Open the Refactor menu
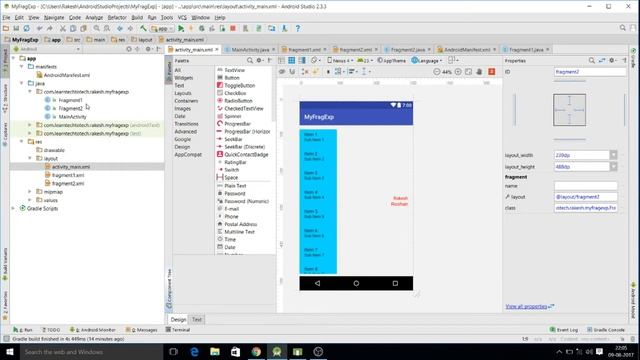640x360 pixels. tap(117, 18)
